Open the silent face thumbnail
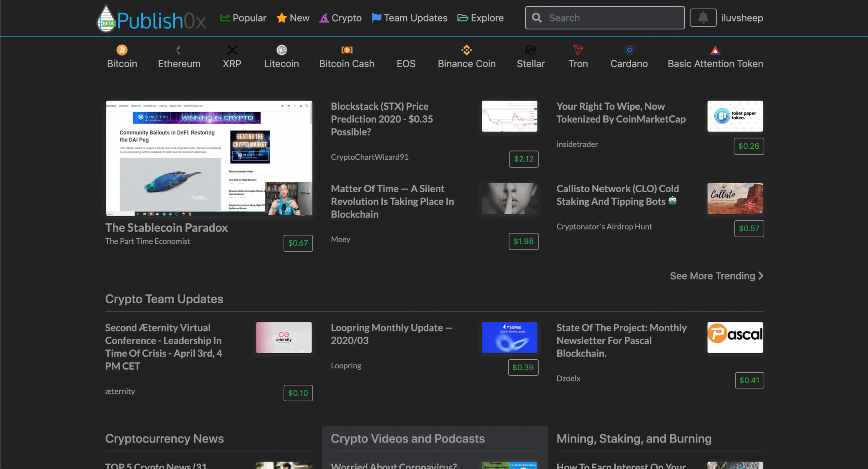This screenshot has width=868, height=469. pos(510,199)
